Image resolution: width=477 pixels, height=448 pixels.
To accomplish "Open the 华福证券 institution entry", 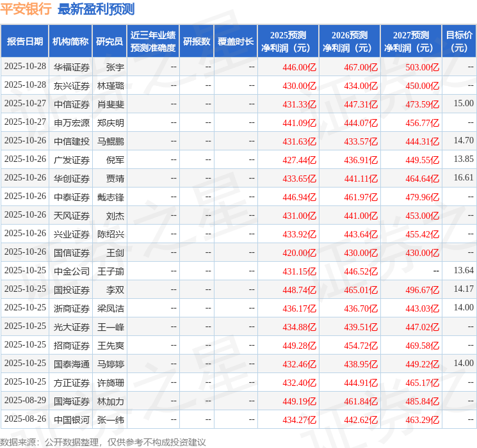I will pyautogui.click(x=72, y=67).
